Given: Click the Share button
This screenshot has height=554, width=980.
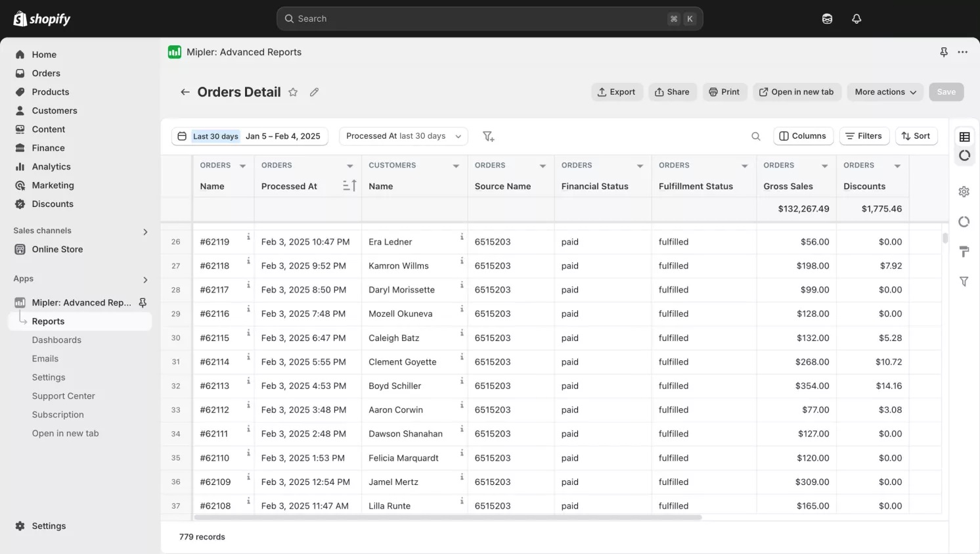Looking at the screenshot, I should [x=672, y=92].
